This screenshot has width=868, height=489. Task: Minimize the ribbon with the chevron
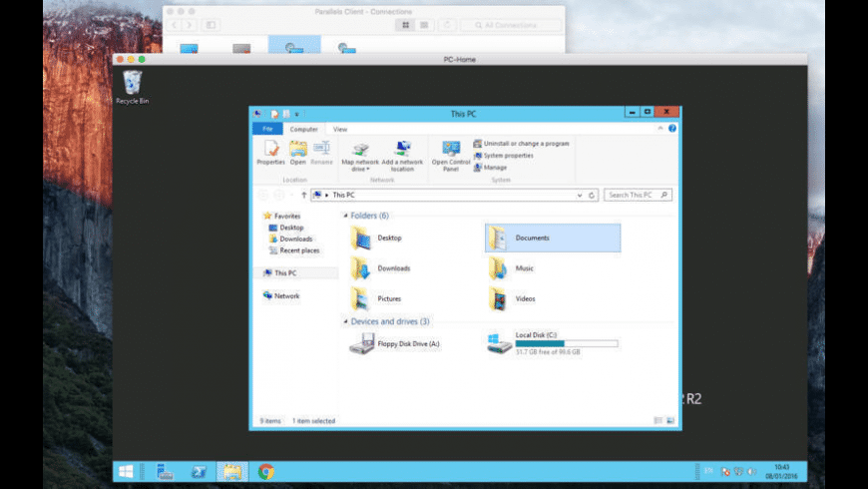(x=659, y=128)
